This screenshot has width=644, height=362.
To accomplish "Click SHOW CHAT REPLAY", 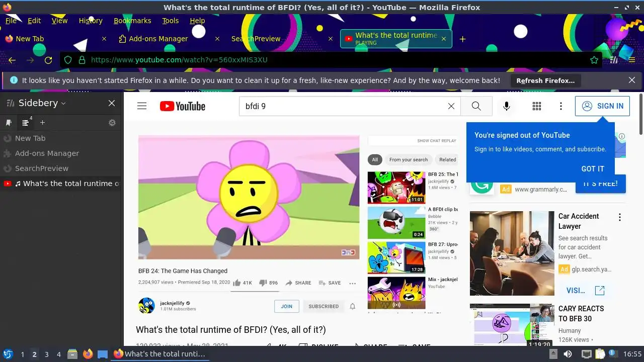I will [437, 141].
